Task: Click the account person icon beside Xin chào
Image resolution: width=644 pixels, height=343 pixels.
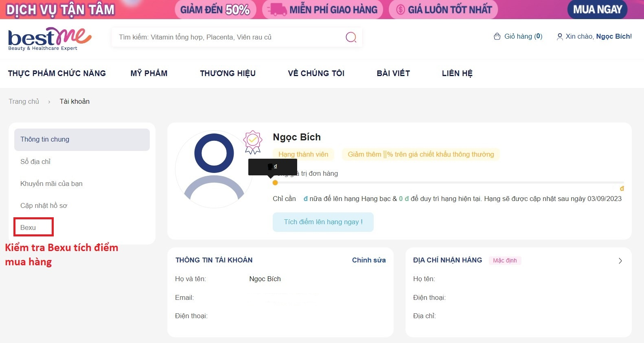Action: [x=559, y=37]
